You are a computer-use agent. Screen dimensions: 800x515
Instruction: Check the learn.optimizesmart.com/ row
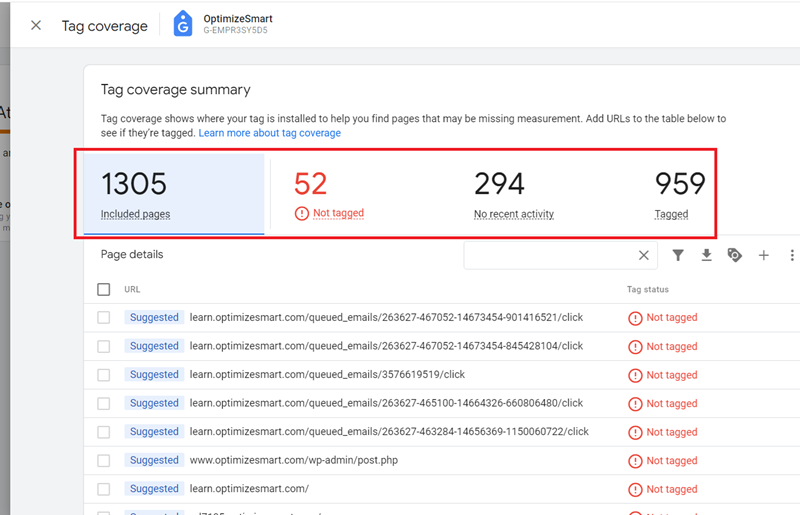point(104,489)
